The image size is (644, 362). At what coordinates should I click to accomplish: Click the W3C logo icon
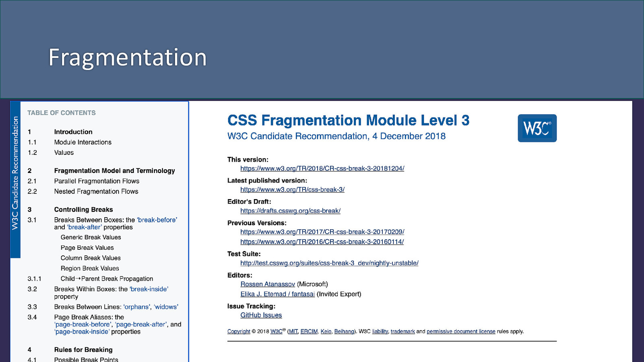537,128
